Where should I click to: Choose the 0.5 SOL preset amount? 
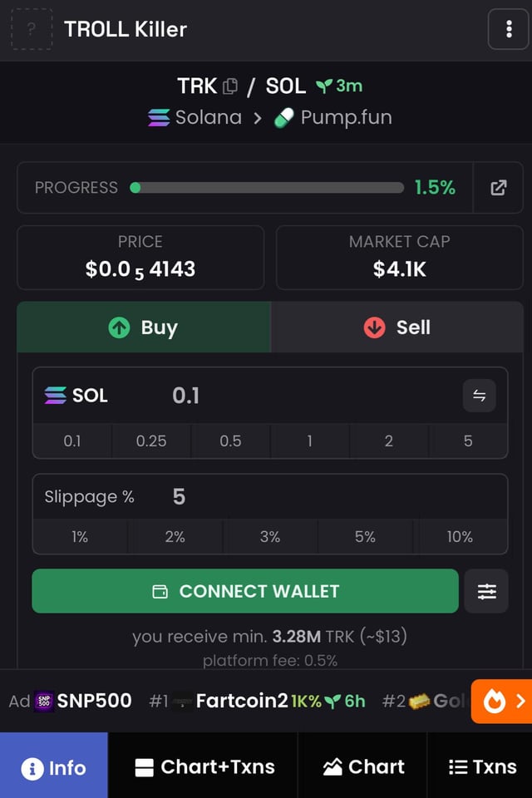(230, 441)
